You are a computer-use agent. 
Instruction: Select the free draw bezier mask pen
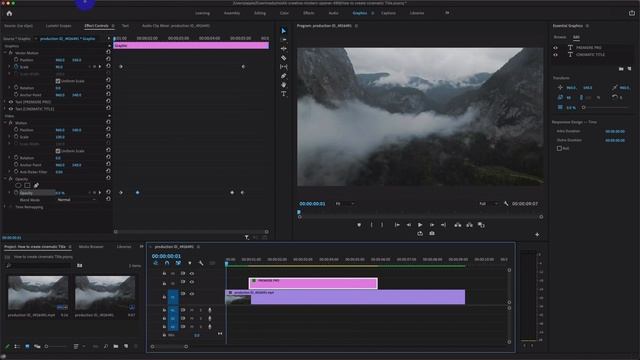pyautogui.click(x=36, y=186)
